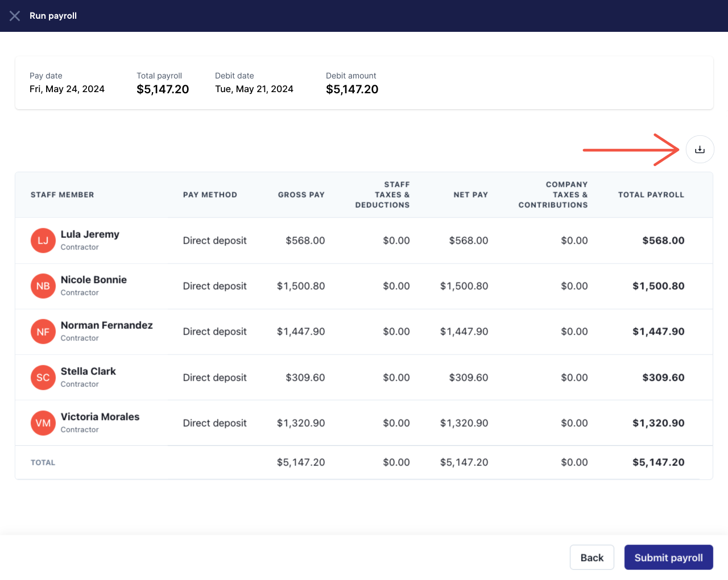This screenshot has height=580, width=728.
Task: Click the Total Payroll column header
Action: coord(651,194)
